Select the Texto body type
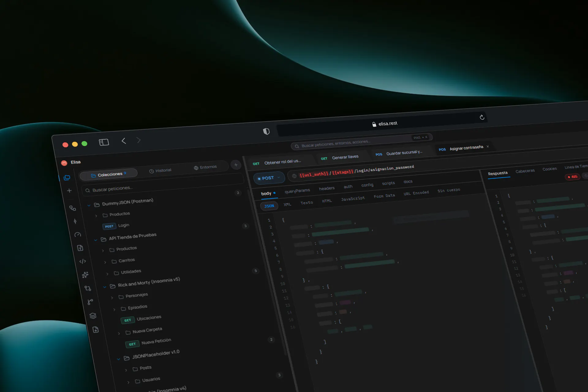The width and height of the screenshot is (588, 392). point(307,203)
